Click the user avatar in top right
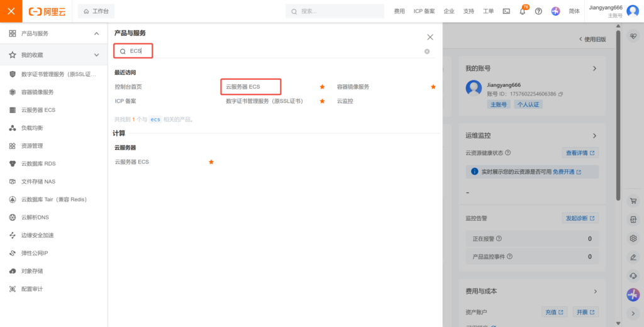The width and height of the screenshot is (644, 327). click(632, 11)
